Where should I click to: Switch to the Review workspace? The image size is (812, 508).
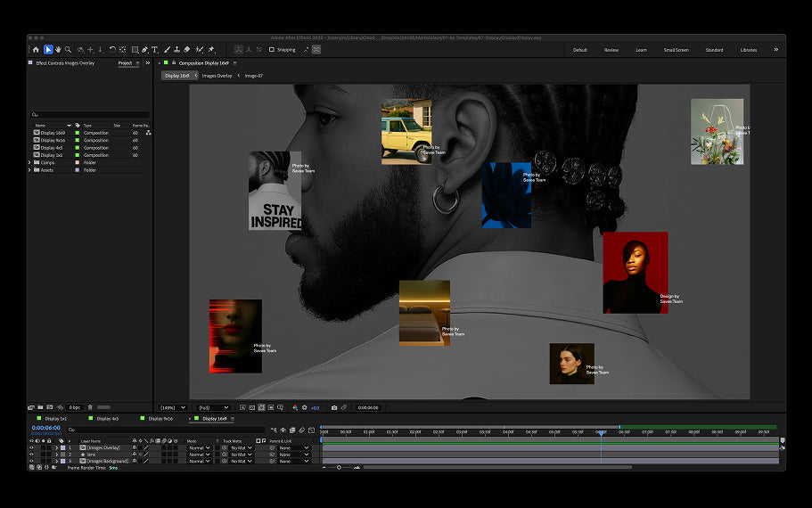click(611, 50)
